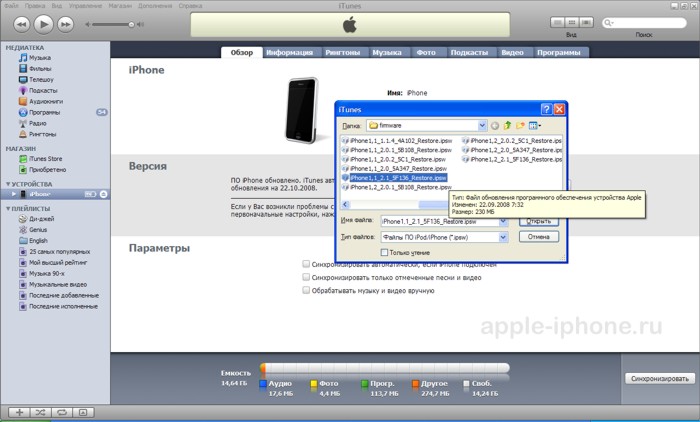The height and width of the screenshot is (422, 700).
Task: Open the view menu in file dialog
Action: (534, 126)
